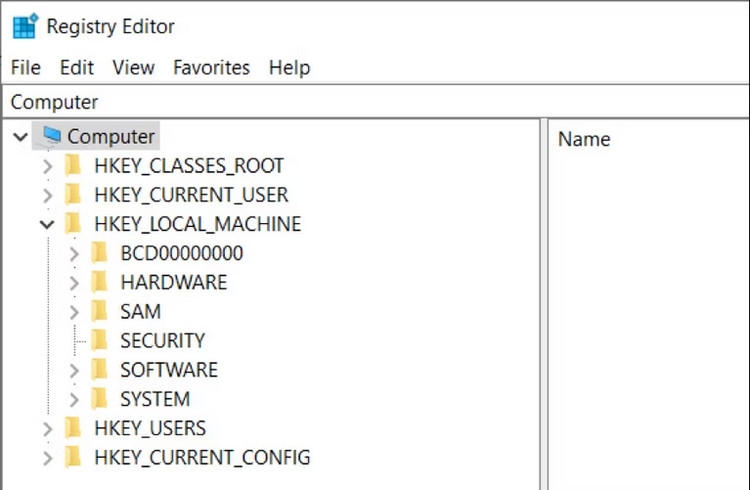Select the HKEY_CURRENT_CONFIG label
This screenshot has width=750, height=490.
[x=202, y=458]
